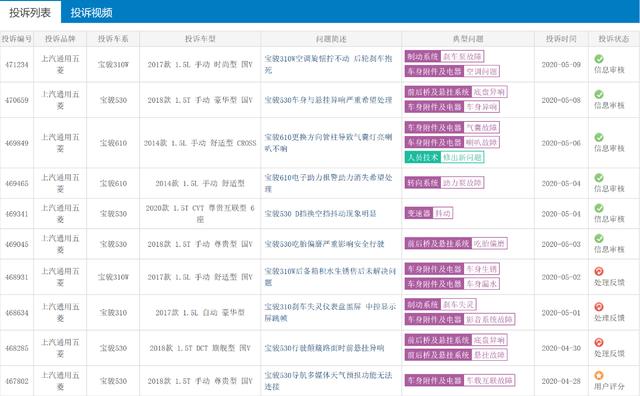Viewport: 640px width, 396px height.
Task: Click complaint number 468285
Action: tap(17, 348)
